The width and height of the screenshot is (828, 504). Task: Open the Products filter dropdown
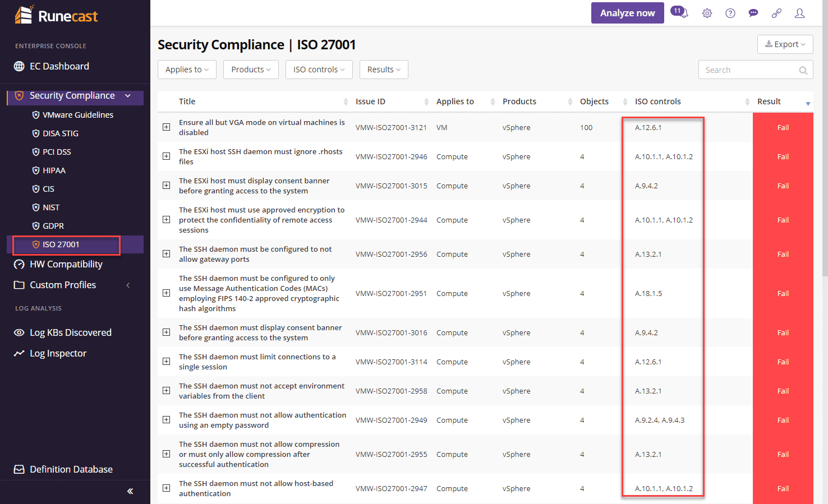251,70
